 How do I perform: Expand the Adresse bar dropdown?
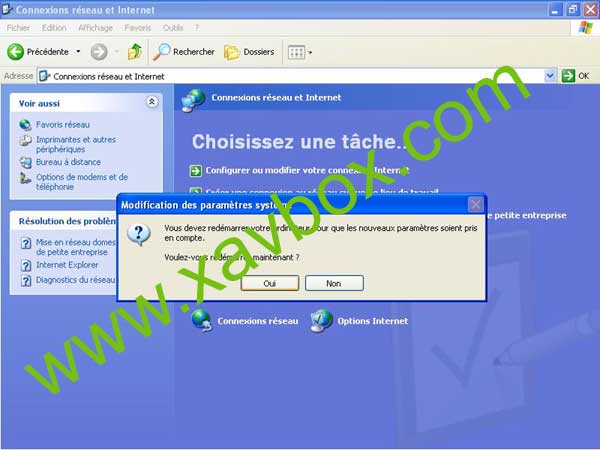[550, 76]
